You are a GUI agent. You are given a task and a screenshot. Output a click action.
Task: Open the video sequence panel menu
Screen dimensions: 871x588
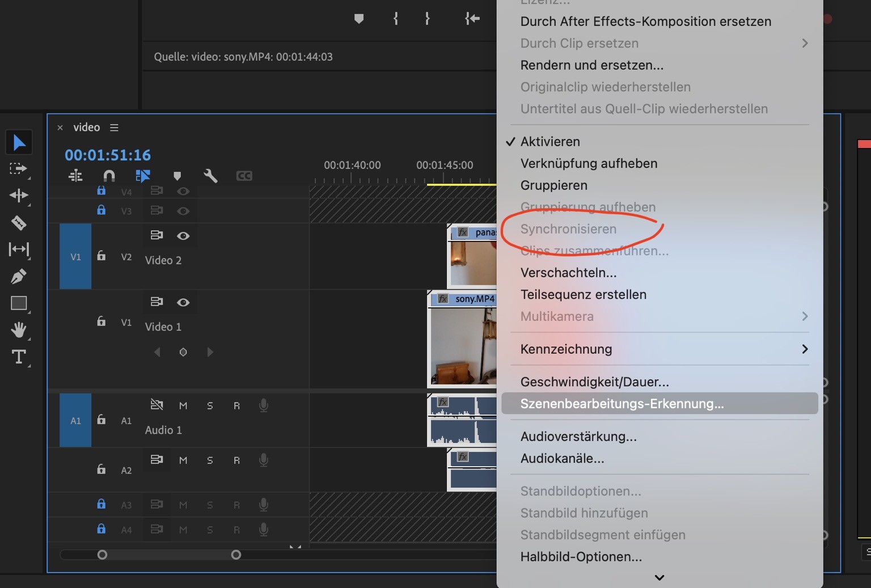[x=114, y=128]
